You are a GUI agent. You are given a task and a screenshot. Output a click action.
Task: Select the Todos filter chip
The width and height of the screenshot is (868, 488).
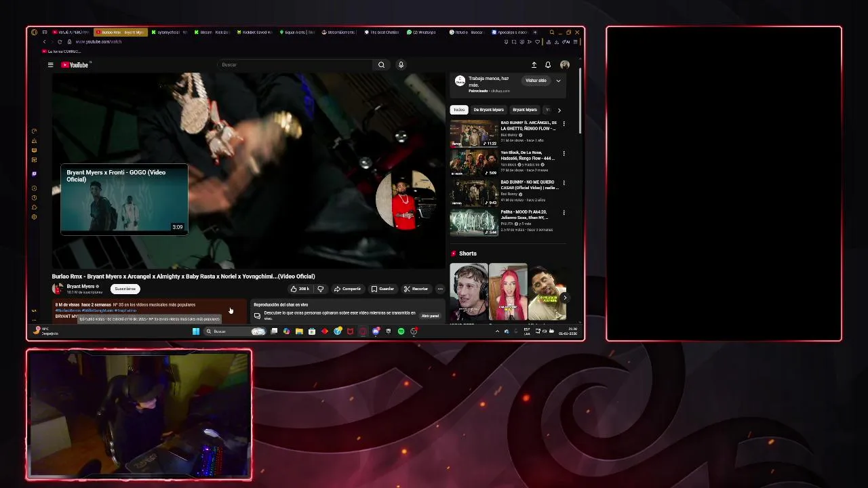[x=459, y=110]
